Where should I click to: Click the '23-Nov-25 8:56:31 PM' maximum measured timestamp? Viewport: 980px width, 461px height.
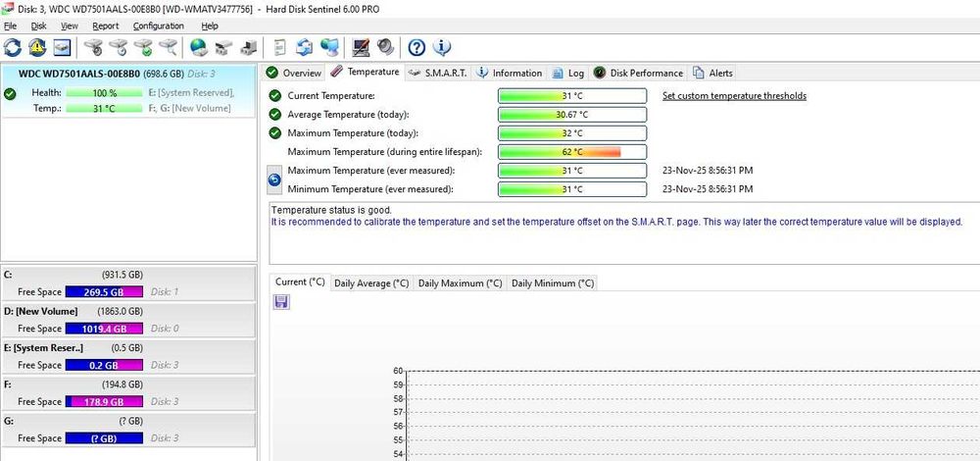tap(708, 170)
